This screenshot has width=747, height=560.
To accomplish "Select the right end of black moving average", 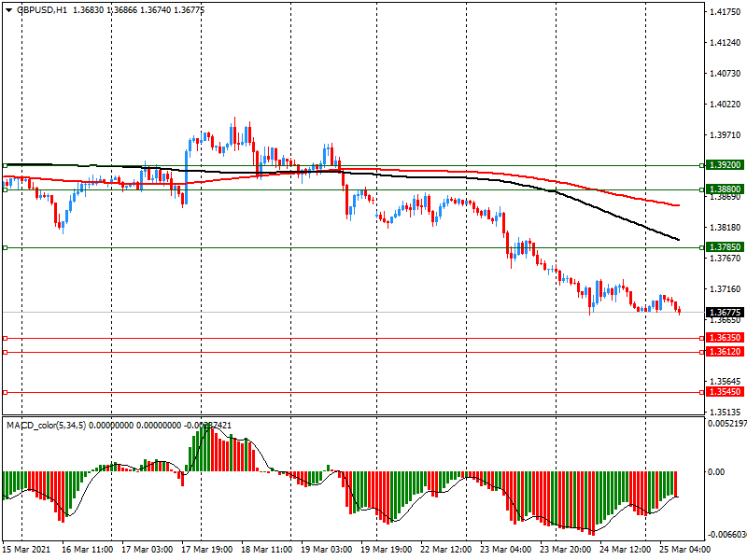I will (678, 240).
